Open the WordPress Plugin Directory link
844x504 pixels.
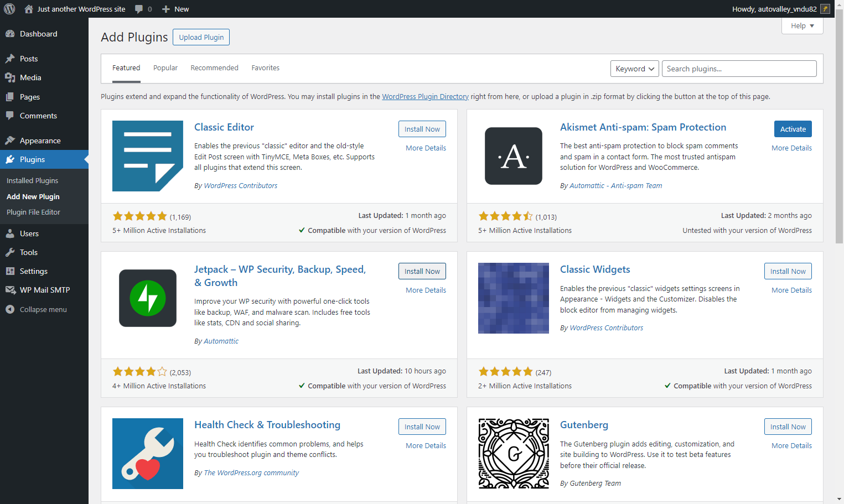click(425, 96)
